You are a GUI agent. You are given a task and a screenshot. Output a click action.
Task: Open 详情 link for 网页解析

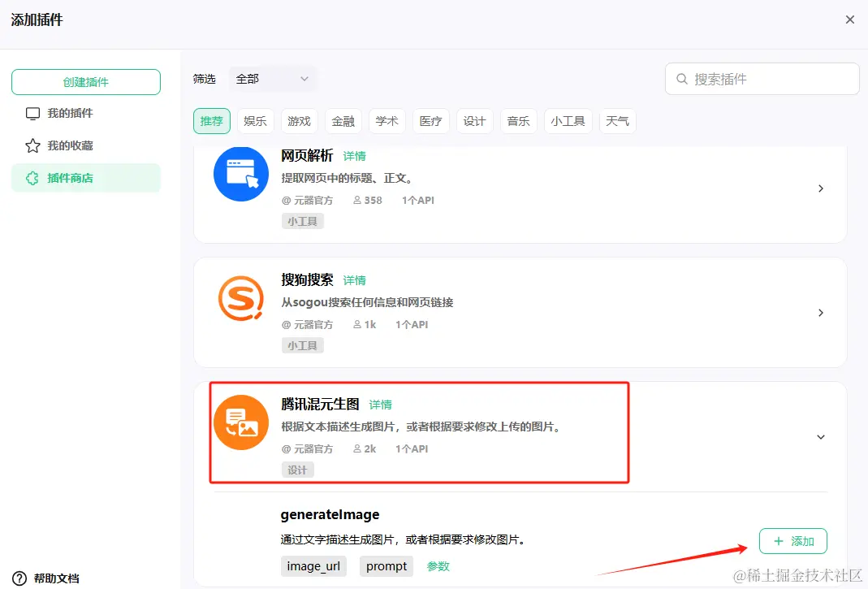[x=354, y=156]
